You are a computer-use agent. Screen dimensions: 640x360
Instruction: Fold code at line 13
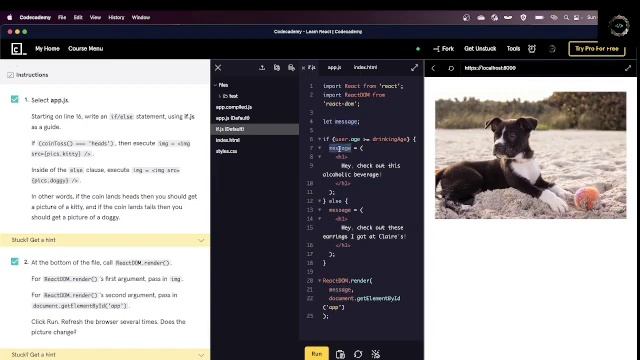[320, 210]
